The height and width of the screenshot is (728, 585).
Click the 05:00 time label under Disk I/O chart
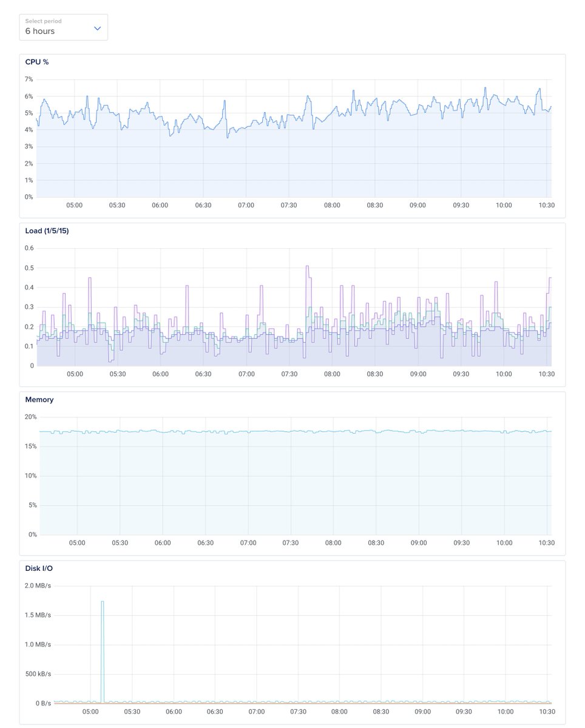pyautogui.click(x=90, y=711)
